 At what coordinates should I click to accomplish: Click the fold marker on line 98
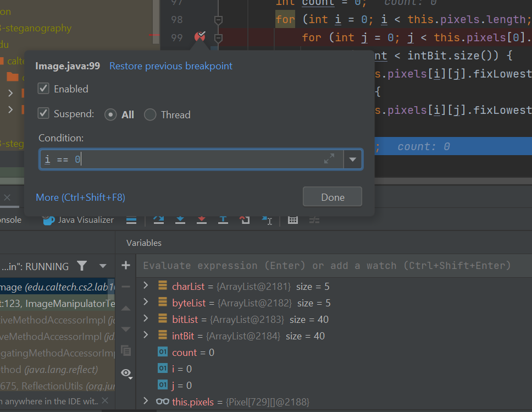(219, 20)
